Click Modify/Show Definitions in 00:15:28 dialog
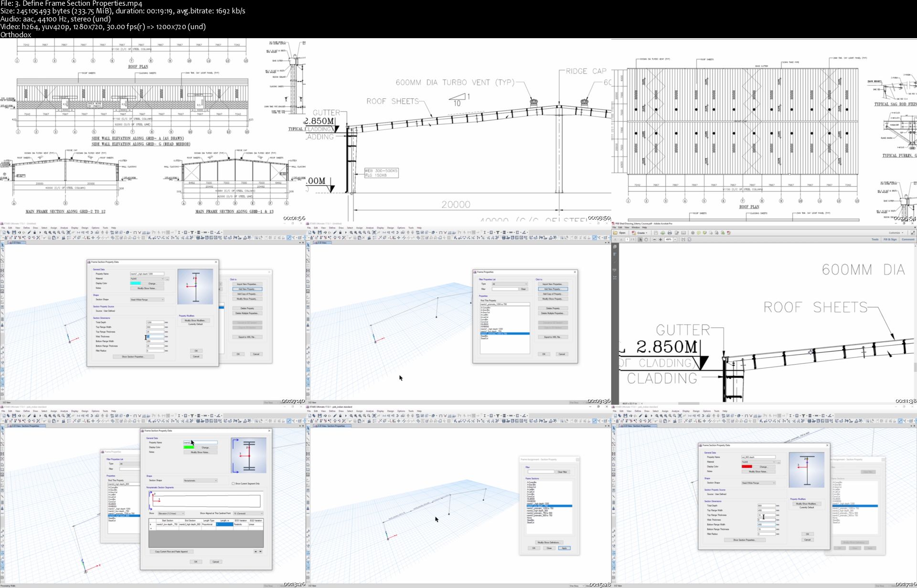Screen dimensions: 917x588 (549, 543)
